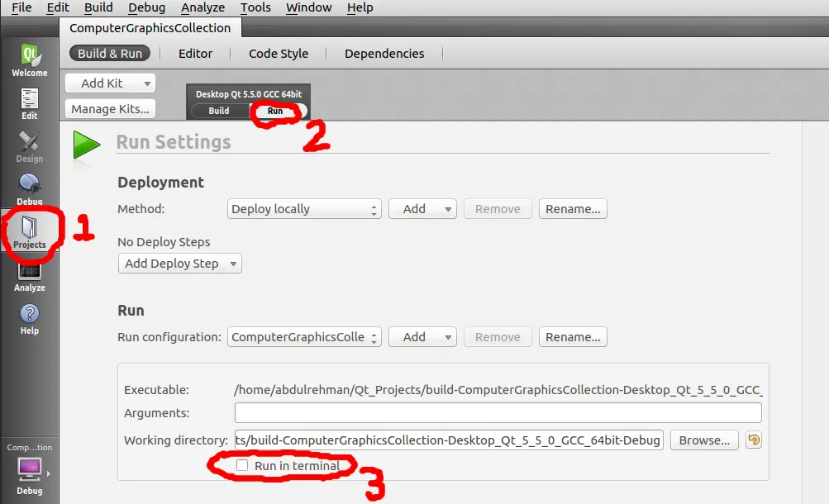Click the Working directory input field
The height and width of the screenshot is (504, 829).
click(x=449, y=440)
